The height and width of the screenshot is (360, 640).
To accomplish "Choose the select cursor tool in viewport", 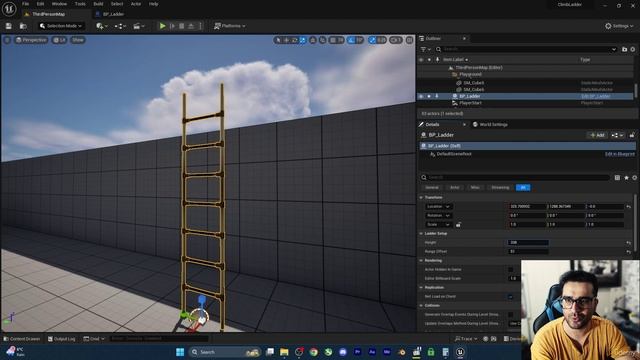I will [278, 40].
